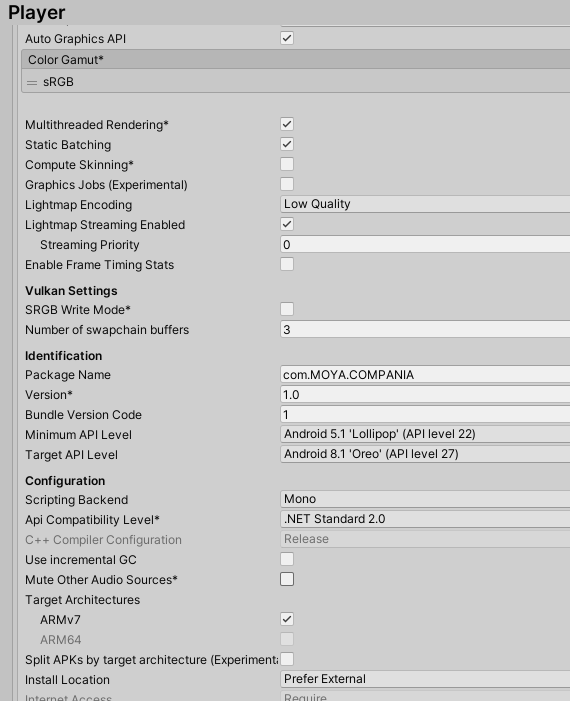Check Mute Other Audio Sources box

[287, 579]
